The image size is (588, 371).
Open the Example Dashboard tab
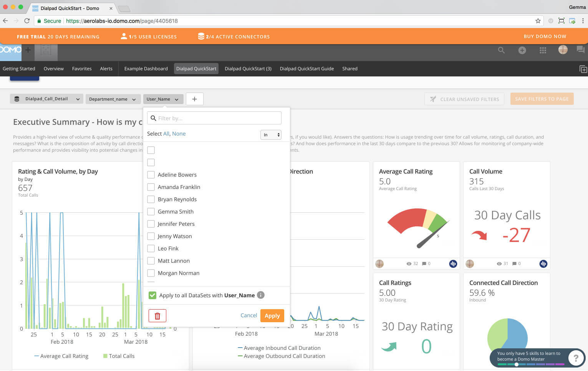pyautogui.click(x=146, y=69)
